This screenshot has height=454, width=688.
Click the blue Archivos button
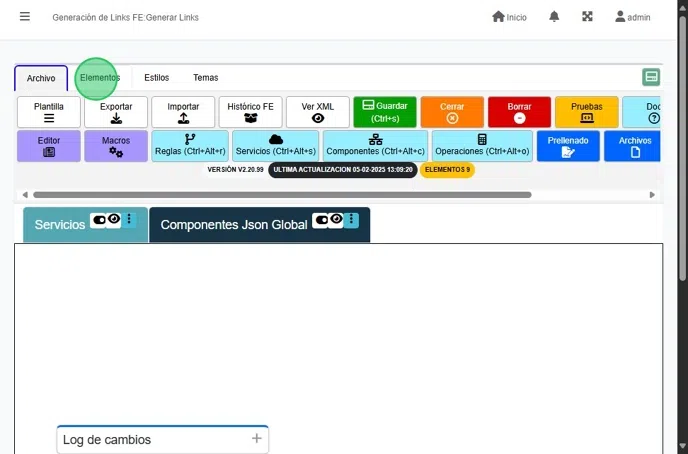[632, 146]
